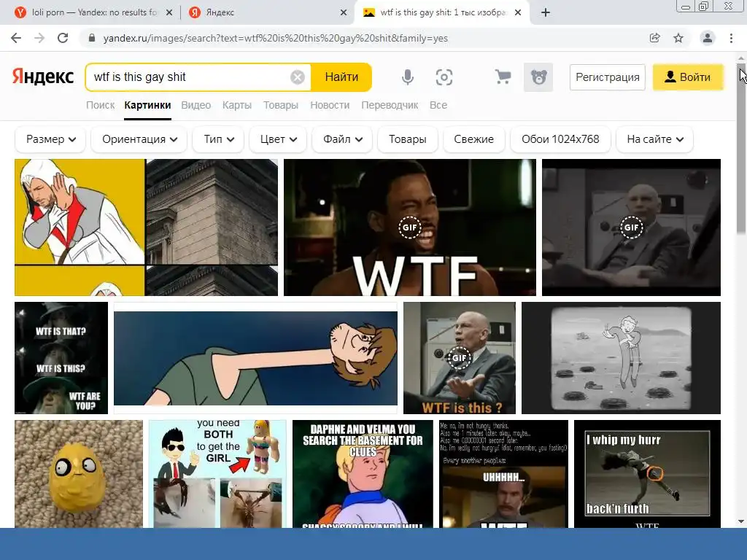The width and height of the screenshot is (747, 560).
Task: Open the 'UHHHHH...' meme thumbnail
Action: [x=503, y=474]
